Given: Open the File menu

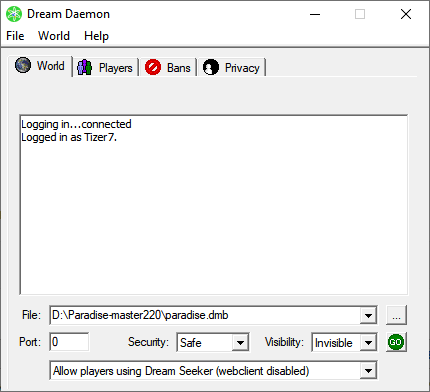Looking at the screenshot, I should coord(15,36).
